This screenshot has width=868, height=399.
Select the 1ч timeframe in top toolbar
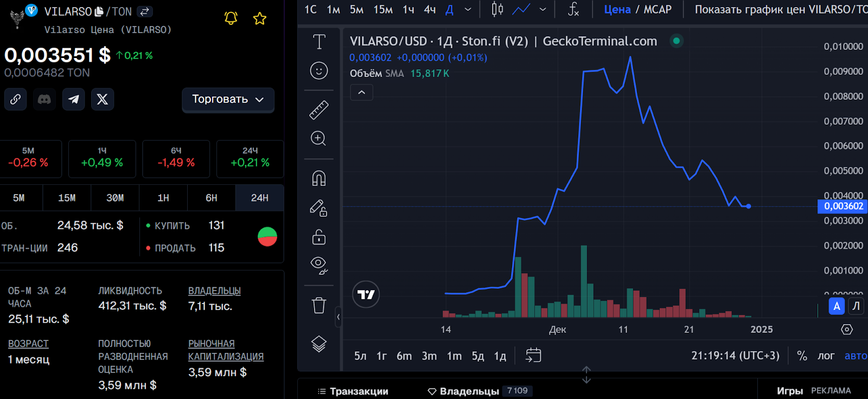tap(409, 9)
